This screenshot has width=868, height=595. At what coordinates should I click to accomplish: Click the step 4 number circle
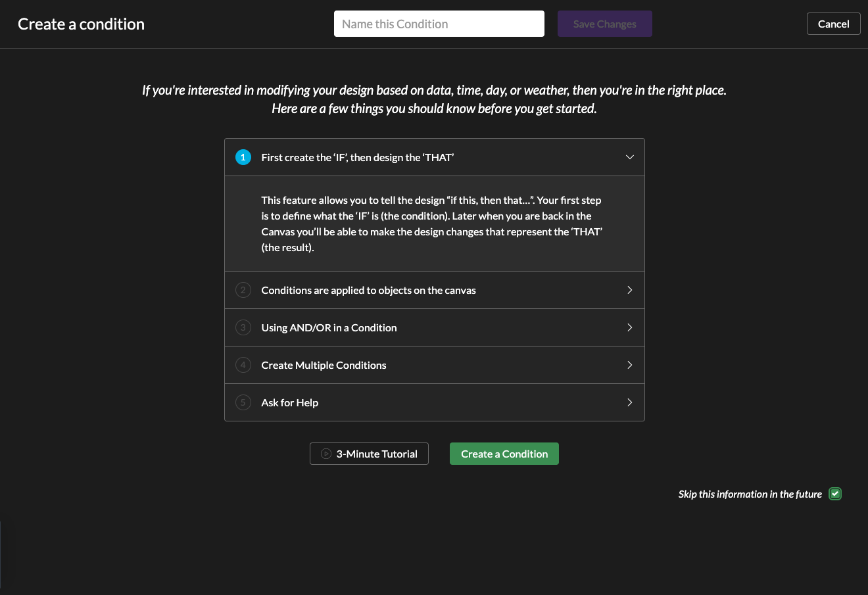point(243,365)
